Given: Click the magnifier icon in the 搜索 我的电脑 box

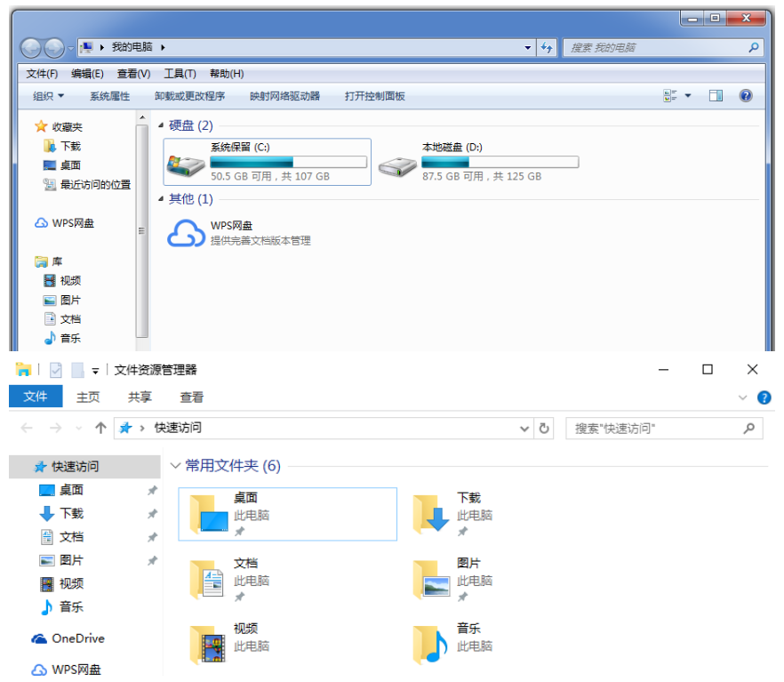Looking at the screenshot, I should 754,47.
